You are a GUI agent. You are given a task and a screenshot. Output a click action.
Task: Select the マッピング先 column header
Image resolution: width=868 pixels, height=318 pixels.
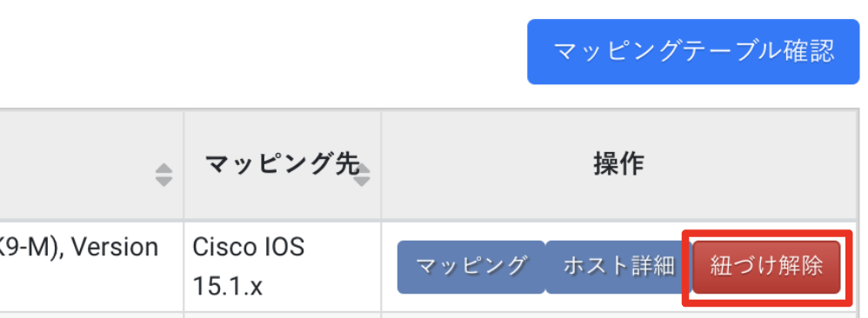pos(283,165)
